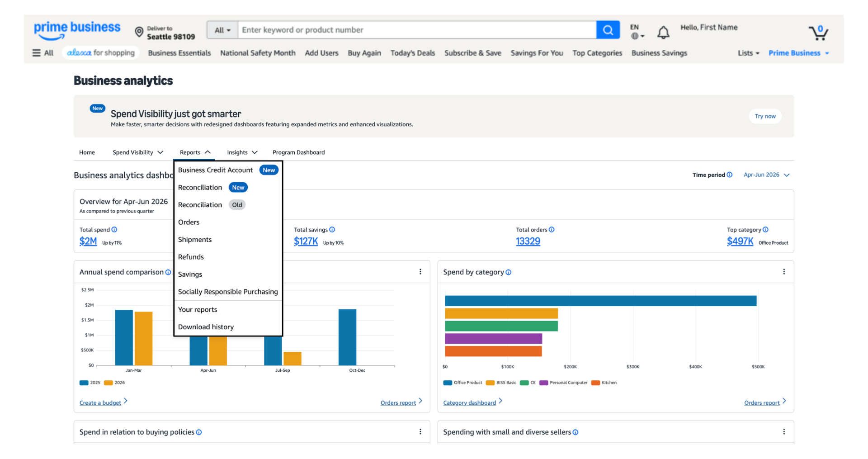
Task: Click the $497K top category value
Action: pos(740,241)
